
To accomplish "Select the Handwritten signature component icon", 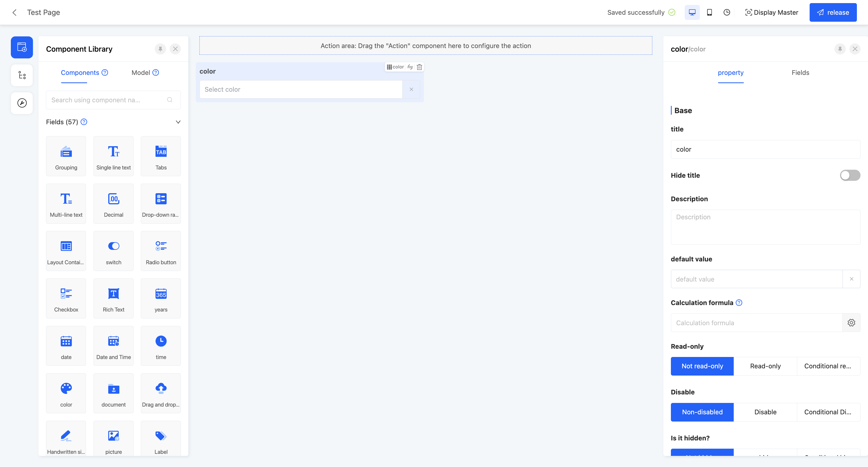I will [66, 436].
